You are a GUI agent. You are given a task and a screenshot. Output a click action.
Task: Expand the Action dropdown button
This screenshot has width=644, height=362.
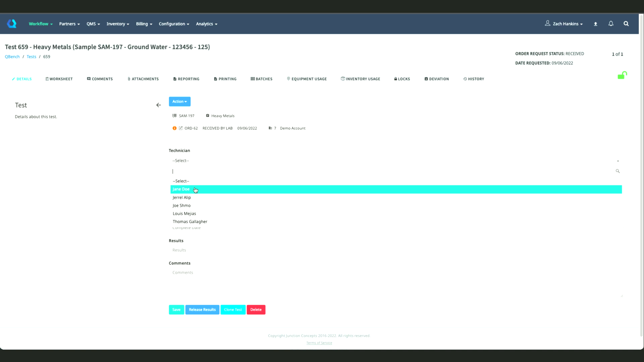[x=179, y=102]
